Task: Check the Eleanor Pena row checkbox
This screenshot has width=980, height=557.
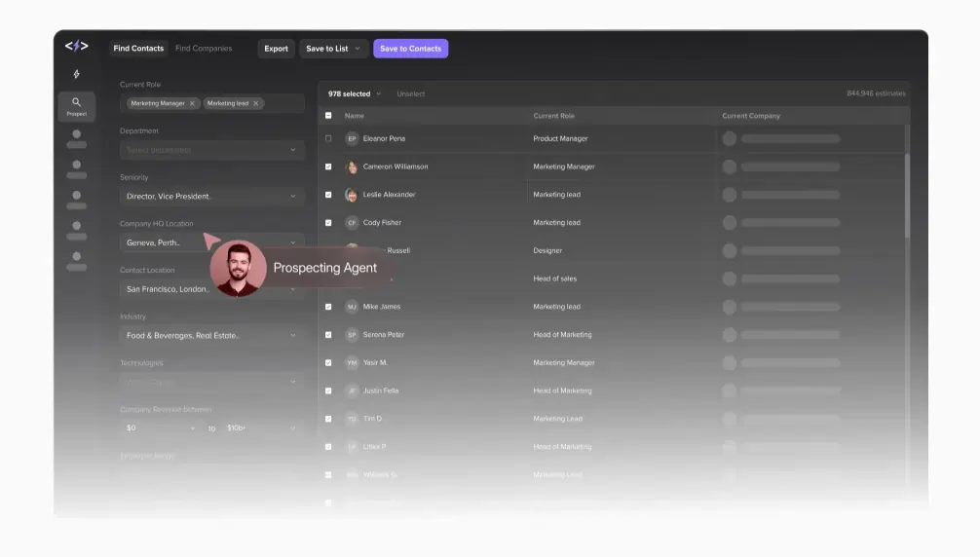Action: tap(328, 138)
